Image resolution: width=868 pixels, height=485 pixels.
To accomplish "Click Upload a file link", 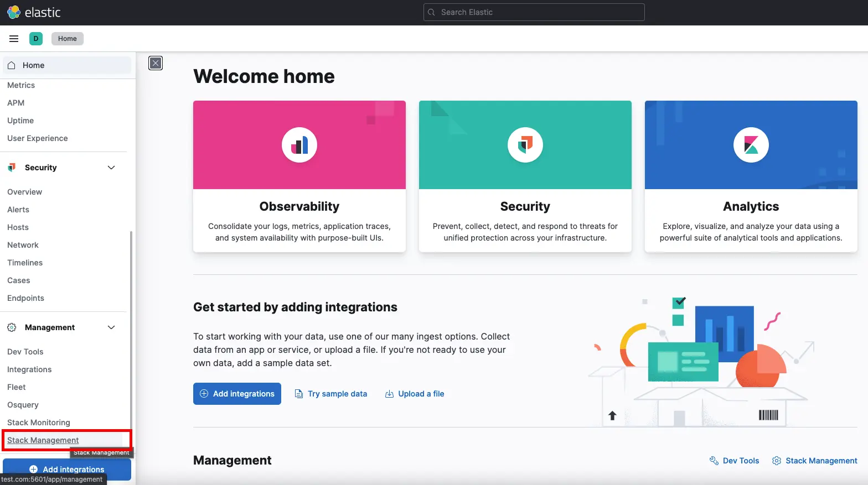I will pos(415,394).
